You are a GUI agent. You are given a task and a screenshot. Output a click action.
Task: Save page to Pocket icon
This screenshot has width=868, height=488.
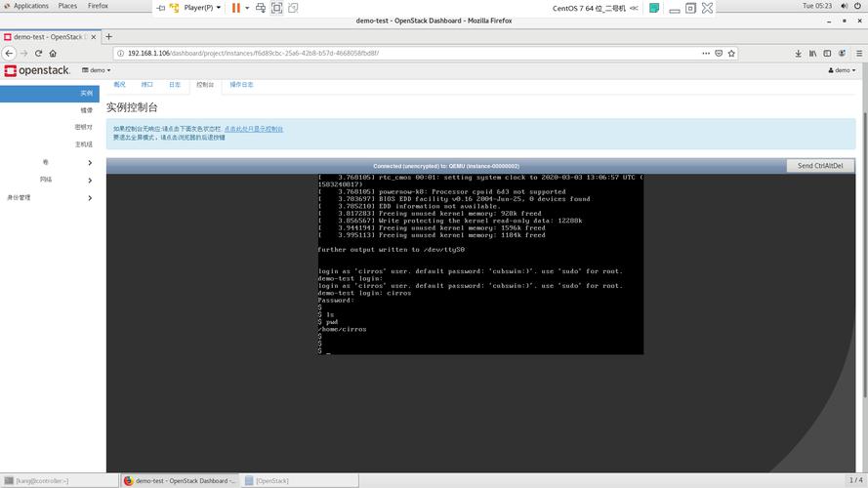719,53
